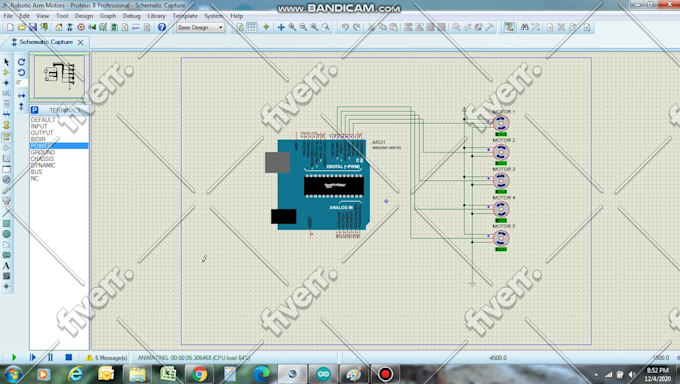The height and width of the screenshot is (384, 680).
Task: Select the Junction Dot Mode tool
Action: click(6, 83)
